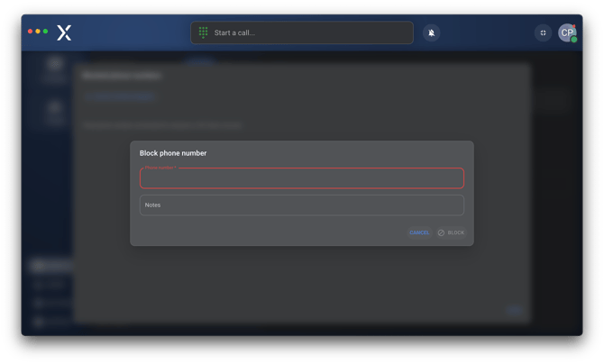Click the blurred blue link behind dialog

click(120, 96)
